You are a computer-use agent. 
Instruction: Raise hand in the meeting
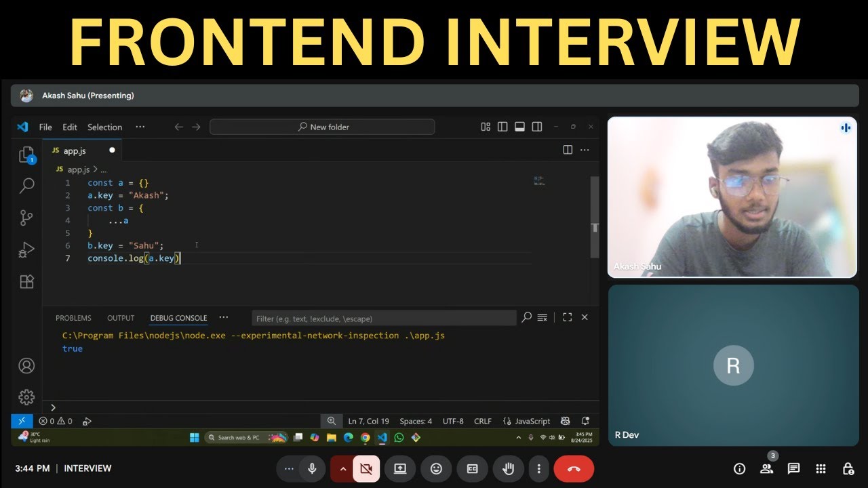point(509,468)
